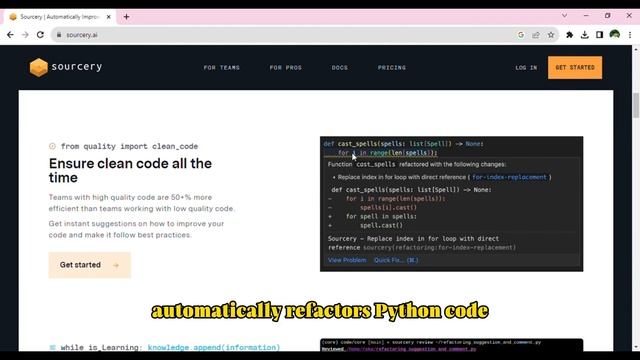Open a new tab with plus icon
This screenshot has width=640, height=360.
(127, 17)
